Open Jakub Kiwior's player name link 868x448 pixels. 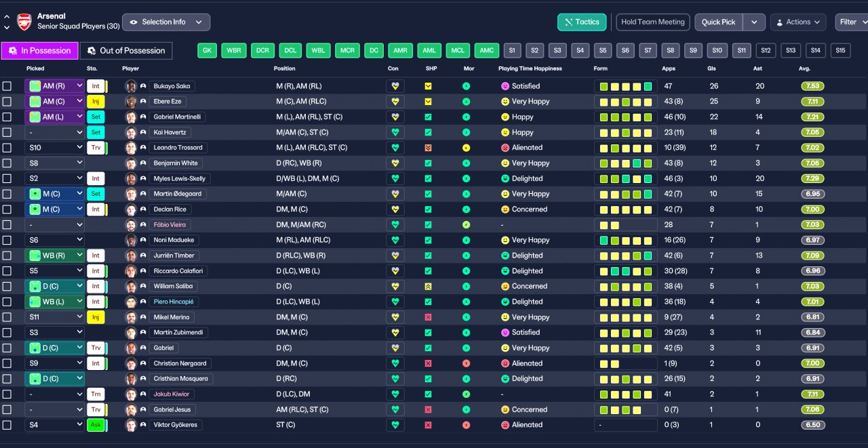point(172,394)
